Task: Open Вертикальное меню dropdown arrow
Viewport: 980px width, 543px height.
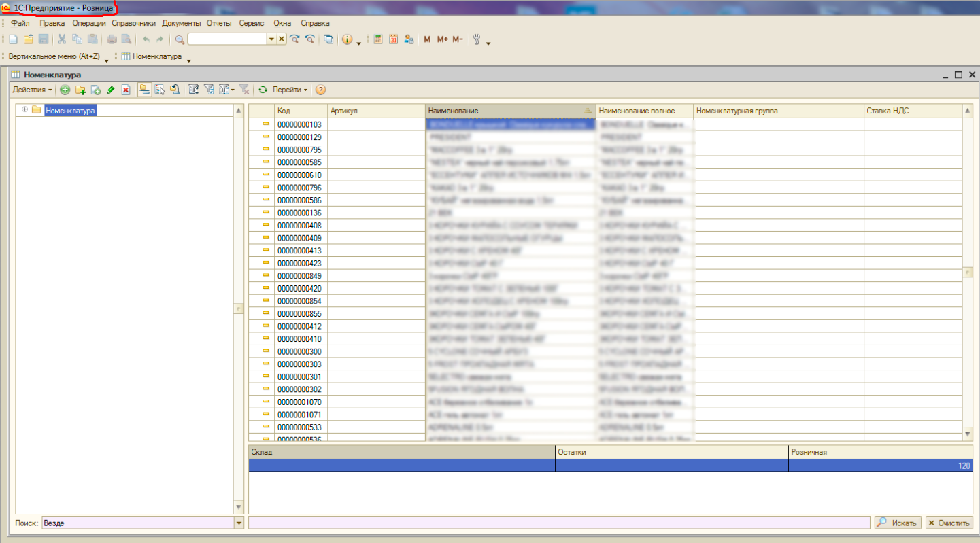Action: tap(107, 60)
